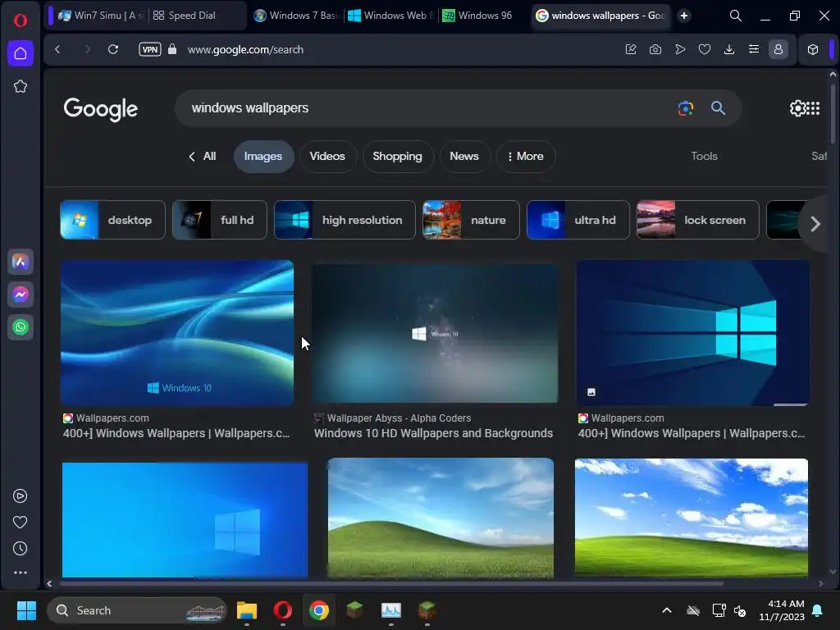Open the search Tools options
This screenshot has width=840, height=630.
[704, 157]
